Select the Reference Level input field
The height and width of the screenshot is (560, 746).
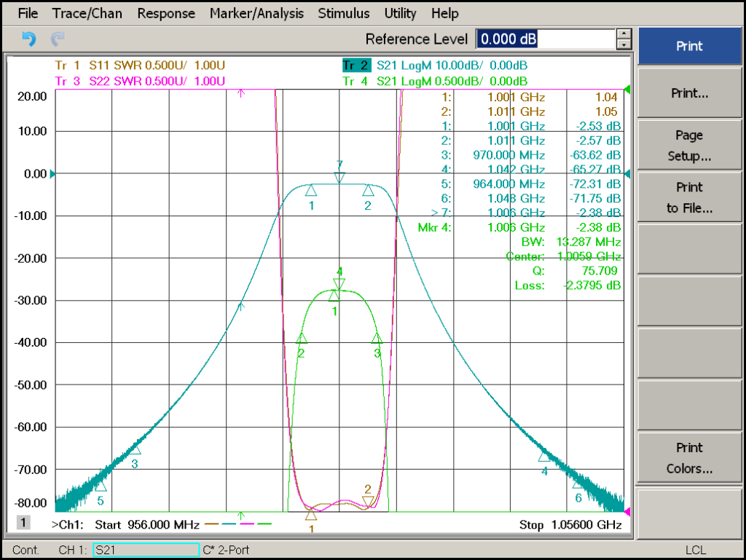[x=546, y=39]
